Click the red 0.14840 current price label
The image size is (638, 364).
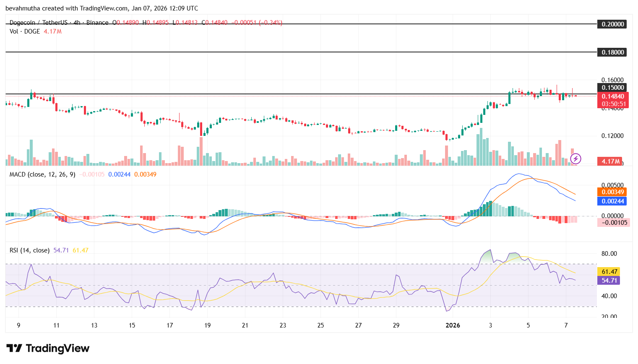click(613, 96)
